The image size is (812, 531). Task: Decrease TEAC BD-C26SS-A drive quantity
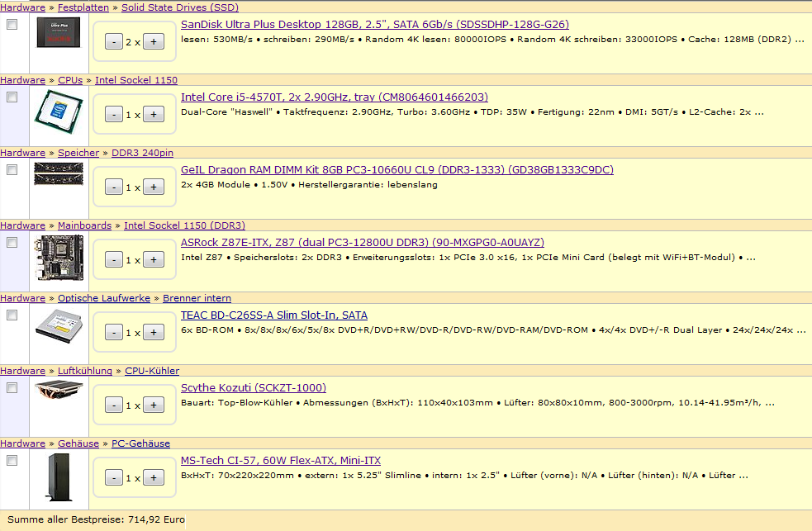[114, 333]
